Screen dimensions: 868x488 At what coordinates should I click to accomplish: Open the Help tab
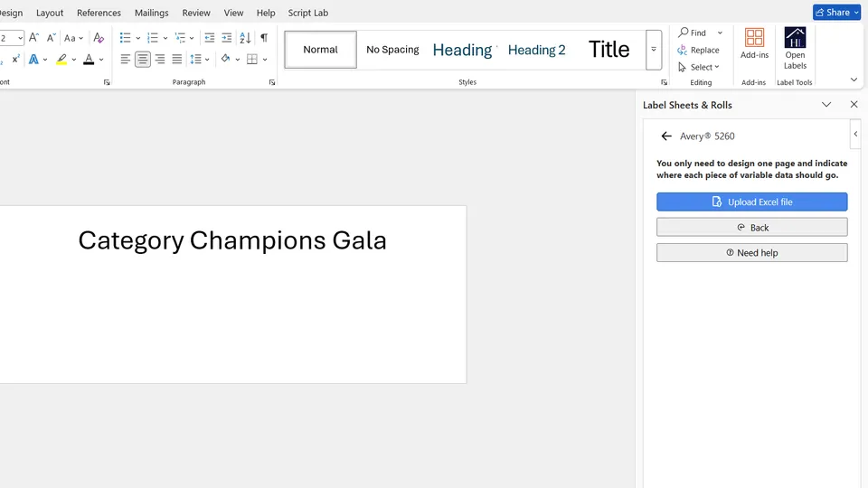coord(265,12)
